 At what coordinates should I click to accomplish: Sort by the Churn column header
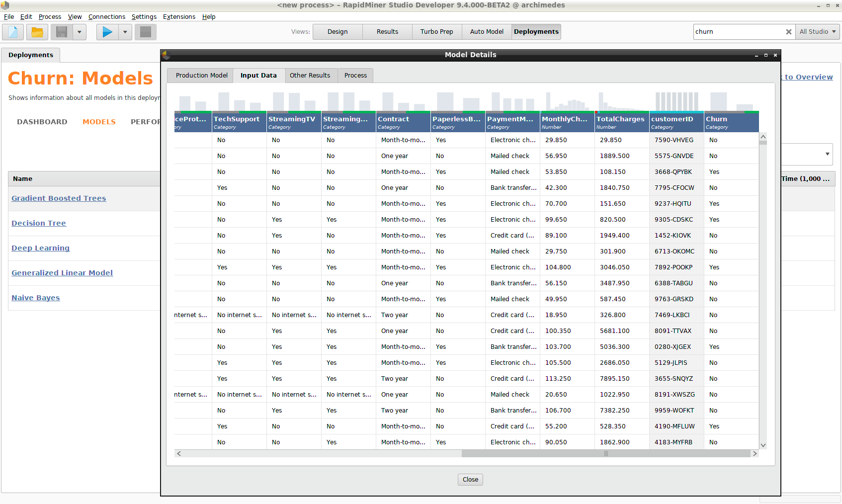pos(731,122)
